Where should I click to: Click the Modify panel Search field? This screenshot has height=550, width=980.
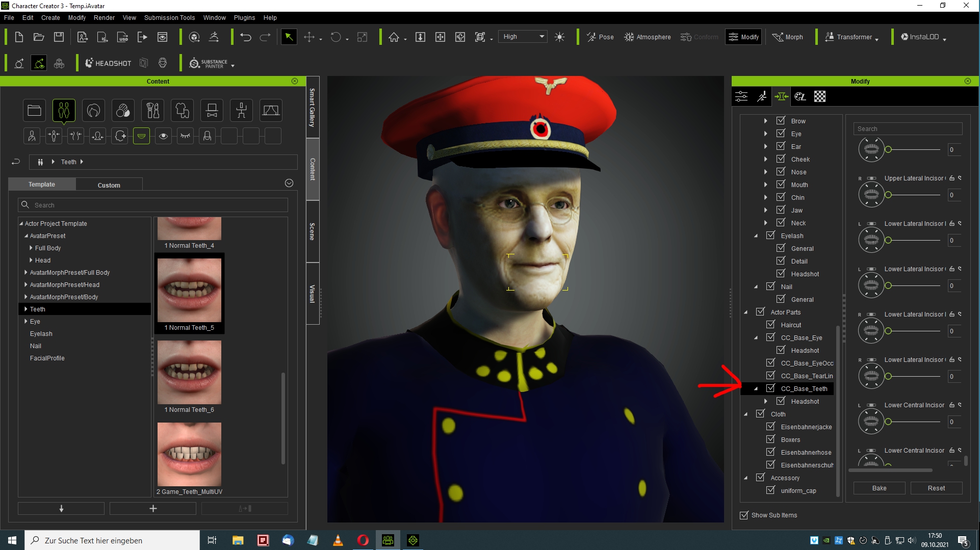(x=908, y=128)
